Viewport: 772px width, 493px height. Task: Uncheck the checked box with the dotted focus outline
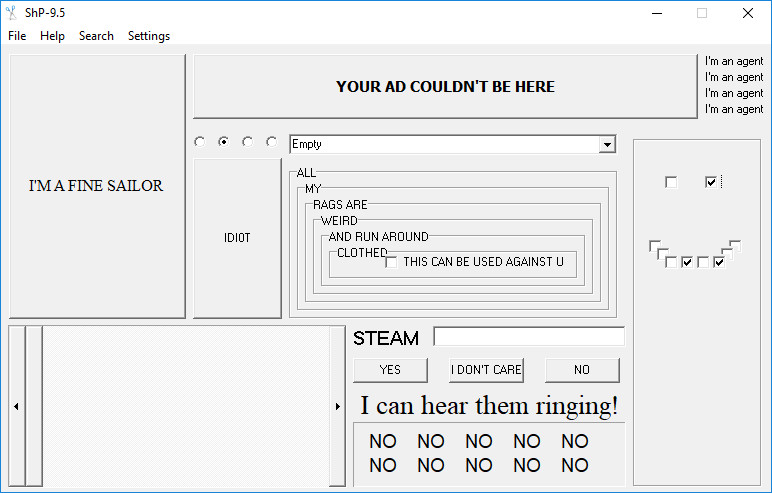click(711, 182)
